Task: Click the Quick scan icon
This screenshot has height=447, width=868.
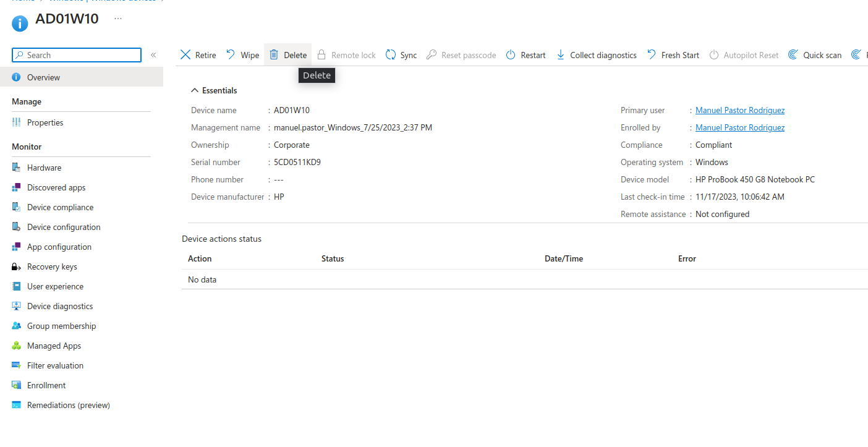Action: pos(793,55)
